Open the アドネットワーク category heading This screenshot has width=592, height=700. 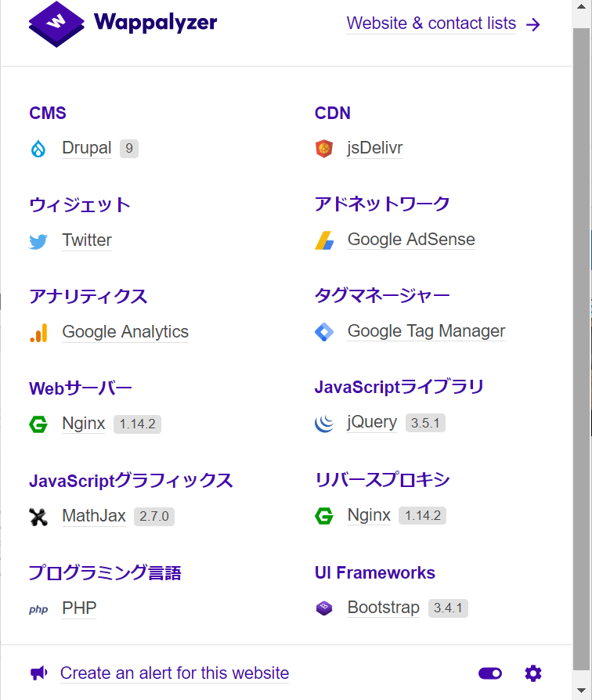pos(382,204)
